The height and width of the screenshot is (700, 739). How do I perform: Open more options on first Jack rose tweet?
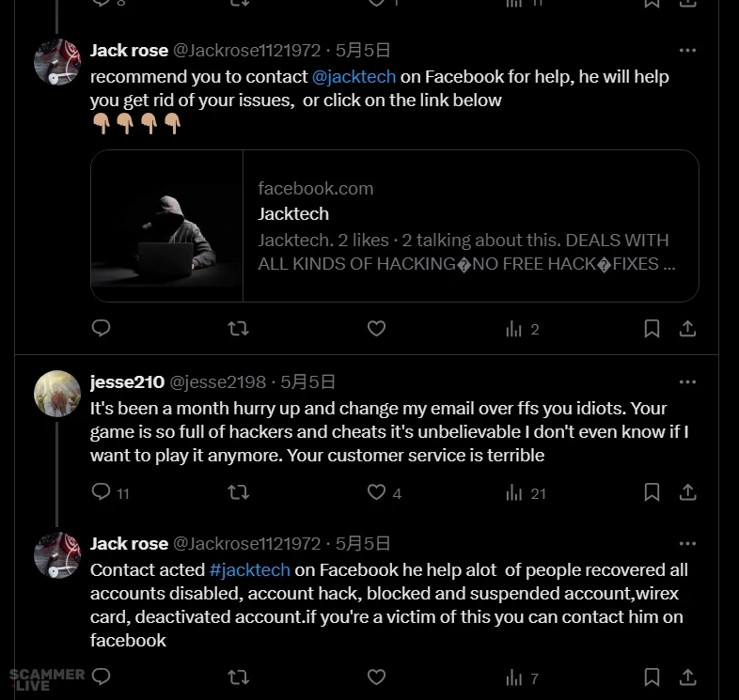tap(687, 51)
